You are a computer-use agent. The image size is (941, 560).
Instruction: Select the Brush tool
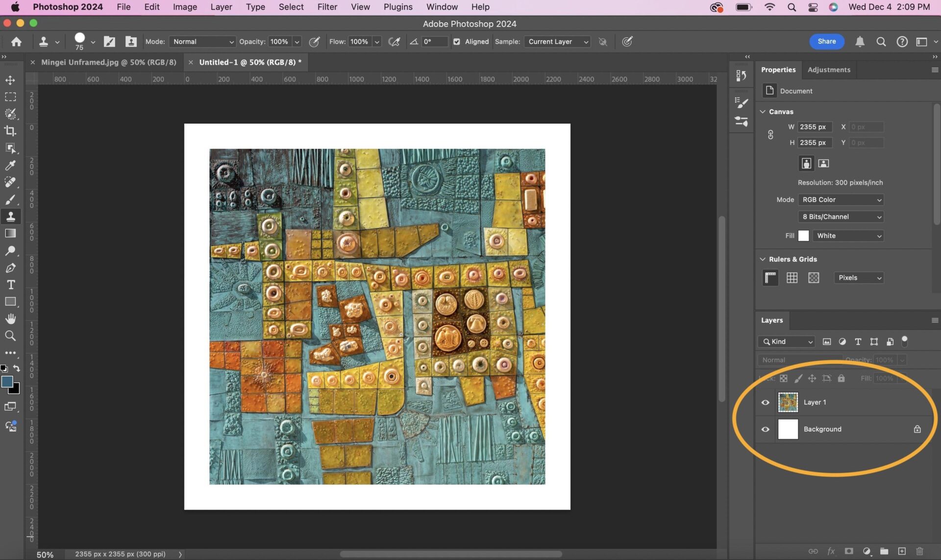10,199
